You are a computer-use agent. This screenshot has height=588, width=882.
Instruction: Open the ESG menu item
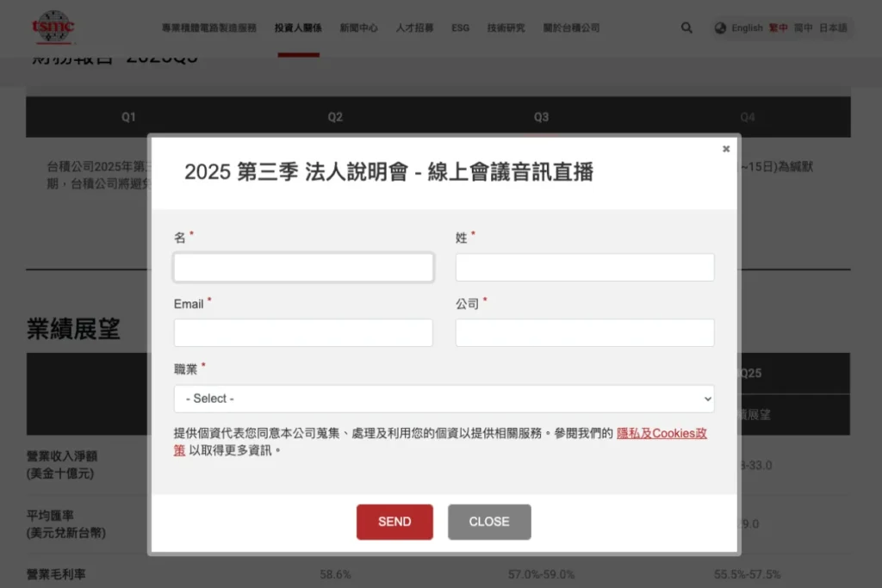click(460, 28)
